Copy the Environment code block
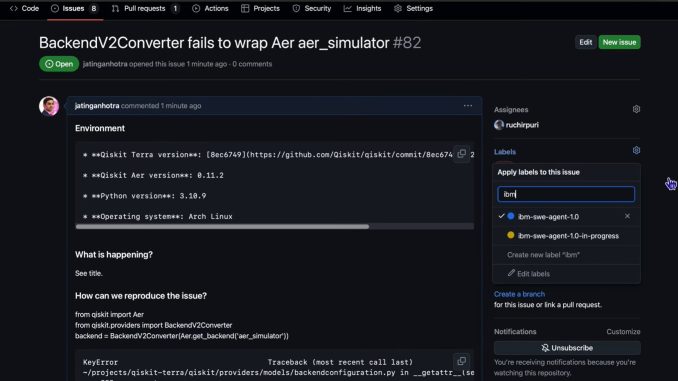 coord(461,154)
